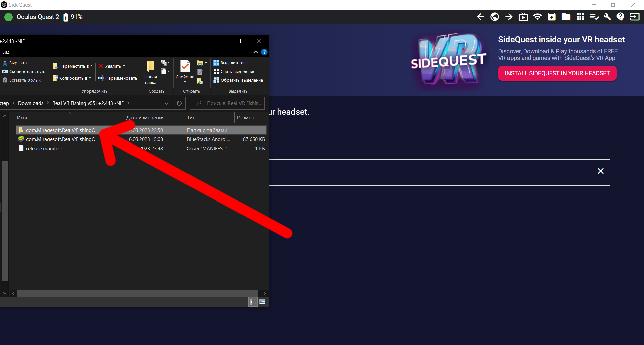Screen dimensions: 644x345
Task: Sort files by Тип column header
Action: [210, 118]
